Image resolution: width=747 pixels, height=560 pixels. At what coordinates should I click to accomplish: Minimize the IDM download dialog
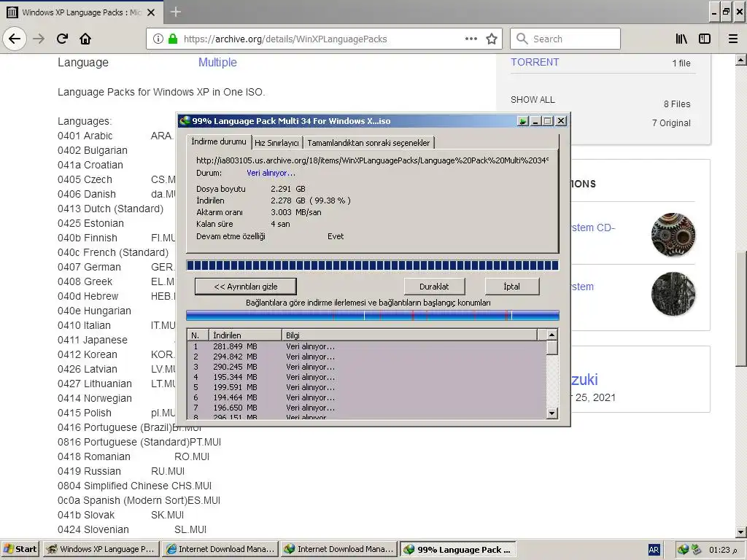click(x=535, y=121)
